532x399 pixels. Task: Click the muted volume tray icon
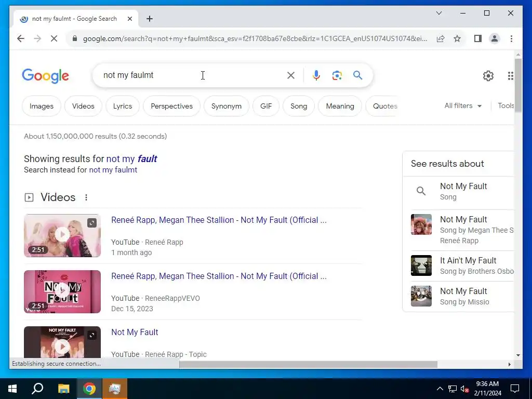[x=465, y=389]
